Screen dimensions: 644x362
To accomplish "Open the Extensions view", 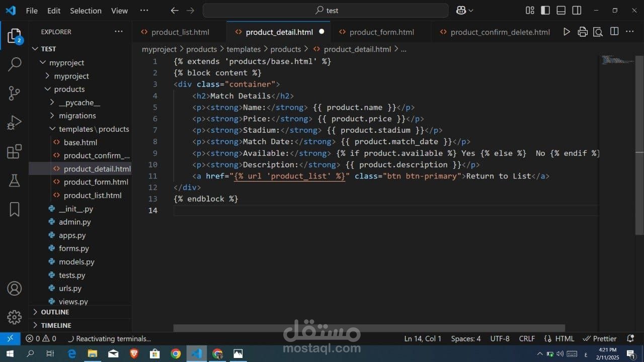I will click(x=15, y=151).
